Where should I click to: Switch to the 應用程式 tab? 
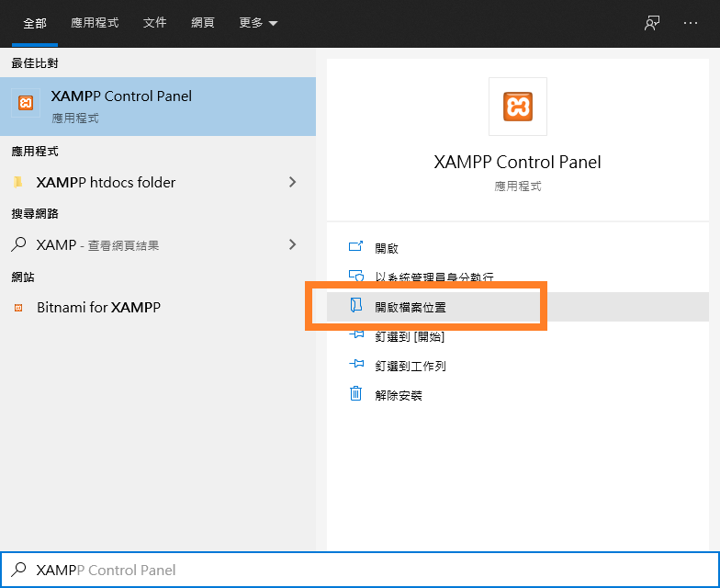(95, 22)
